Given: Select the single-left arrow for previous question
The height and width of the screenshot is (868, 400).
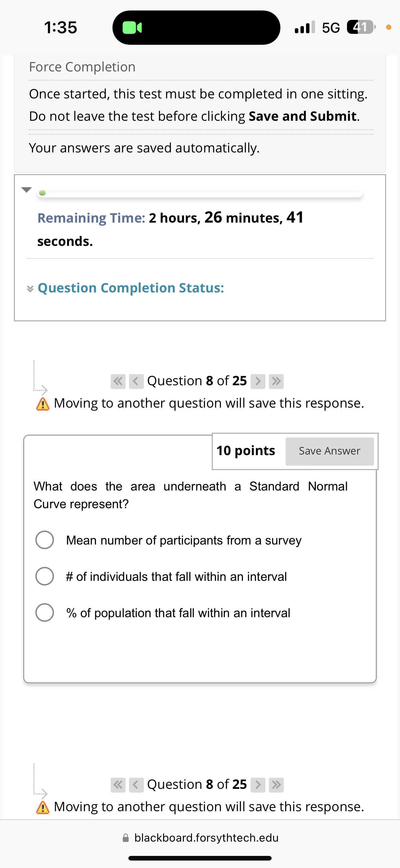Looking at the screenshot, I should click(x=136, y=381).
